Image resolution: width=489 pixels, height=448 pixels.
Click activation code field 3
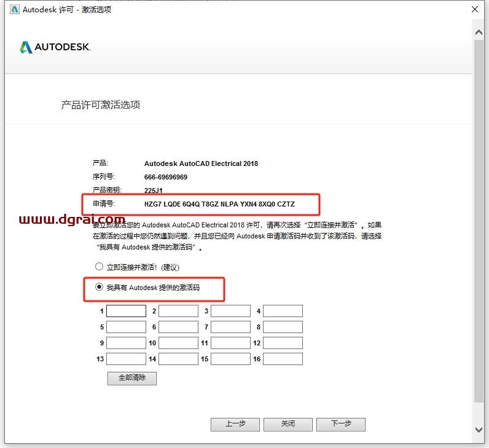(231, 311)
